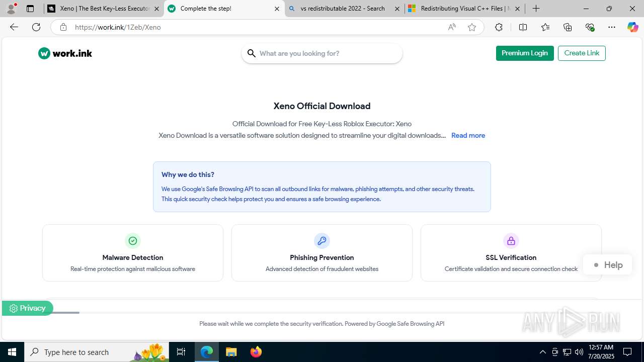Enable Read aloud in address bar

[x=452, y=27]
